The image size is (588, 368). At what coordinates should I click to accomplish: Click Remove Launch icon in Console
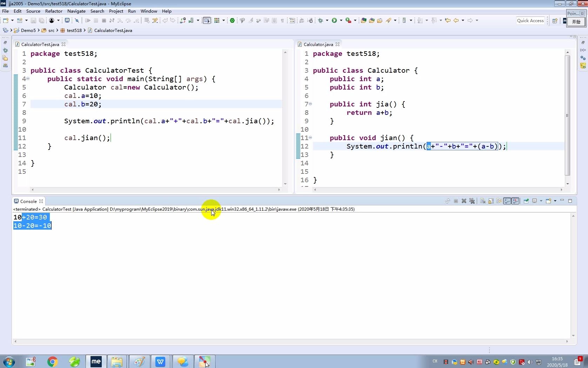[x=464, y=201]
